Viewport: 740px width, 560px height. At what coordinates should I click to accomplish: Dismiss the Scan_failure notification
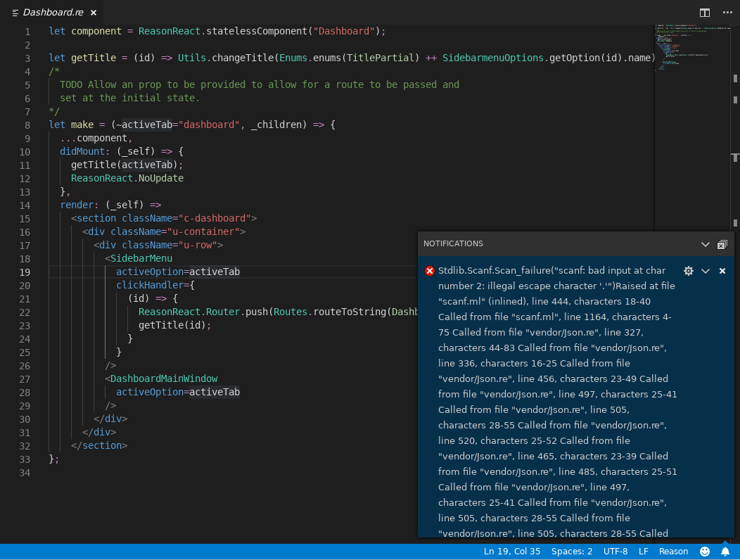[x=722, y=271]
